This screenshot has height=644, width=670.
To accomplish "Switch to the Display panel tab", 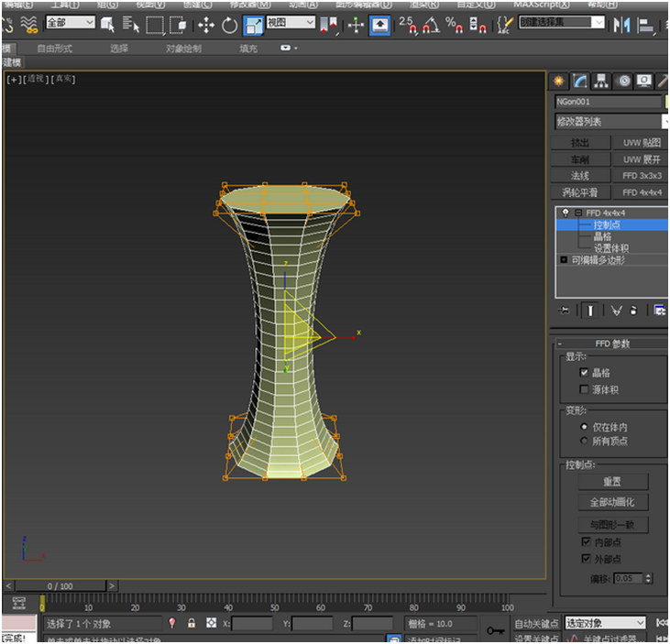I will [644, 81].
